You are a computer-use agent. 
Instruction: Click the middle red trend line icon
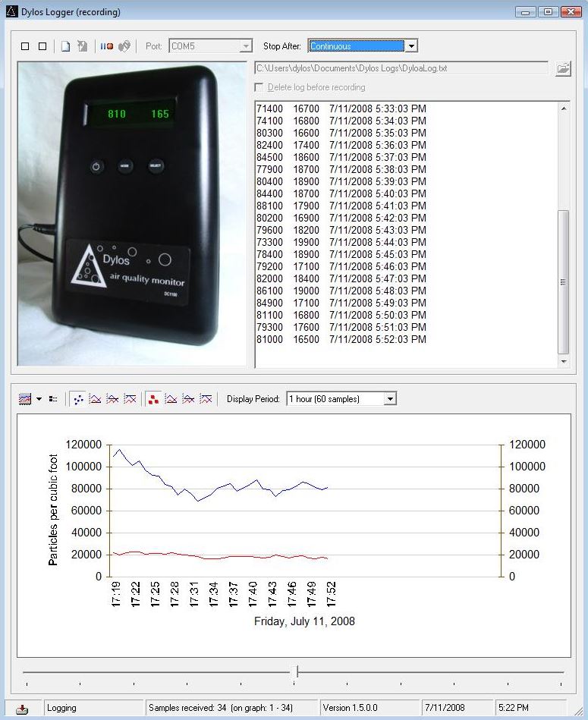tap(188, 398)
